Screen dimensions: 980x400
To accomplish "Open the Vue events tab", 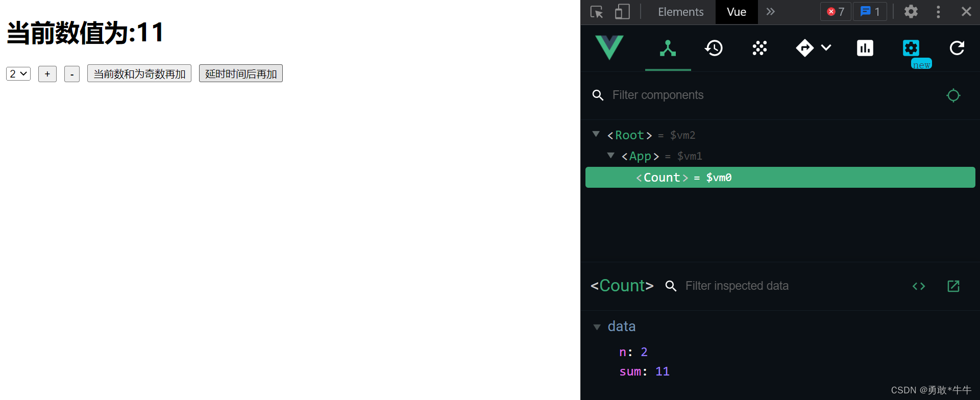I will tap(759, 48).
